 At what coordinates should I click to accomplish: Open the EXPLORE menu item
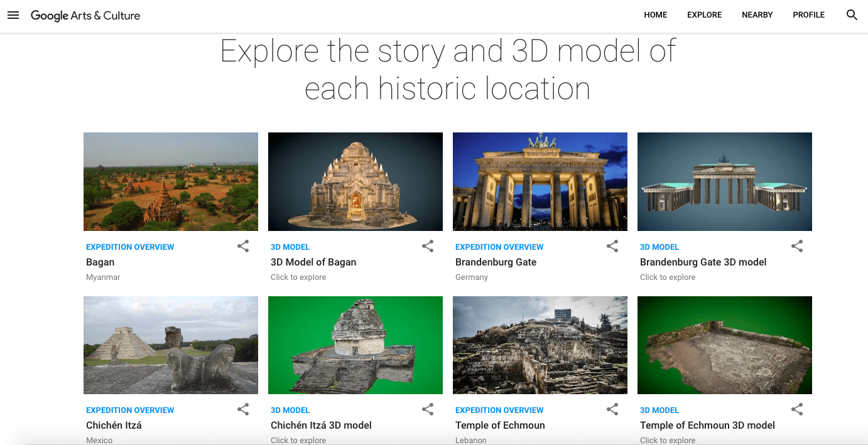pyautogui.click(x=704, y=15)
